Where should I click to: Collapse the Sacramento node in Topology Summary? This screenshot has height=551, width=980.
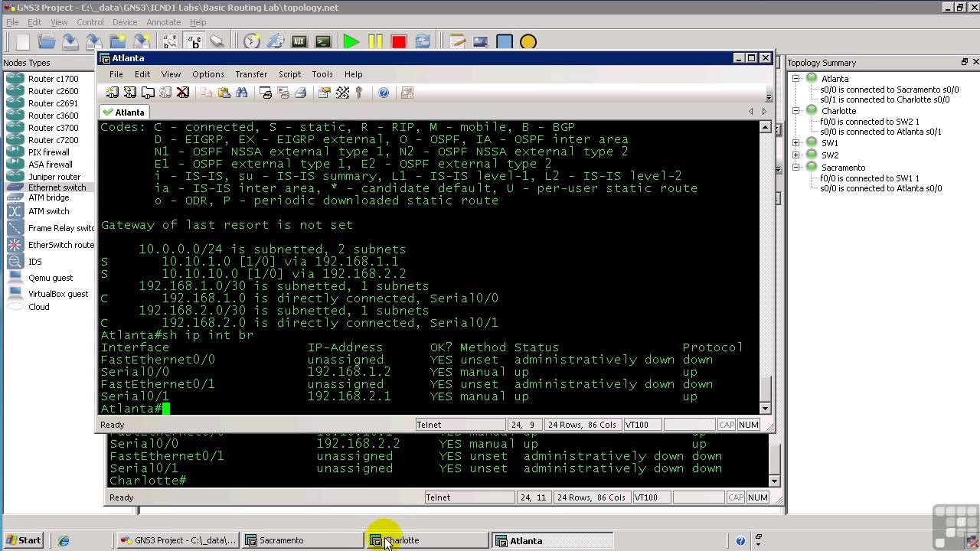coord(796,167)
